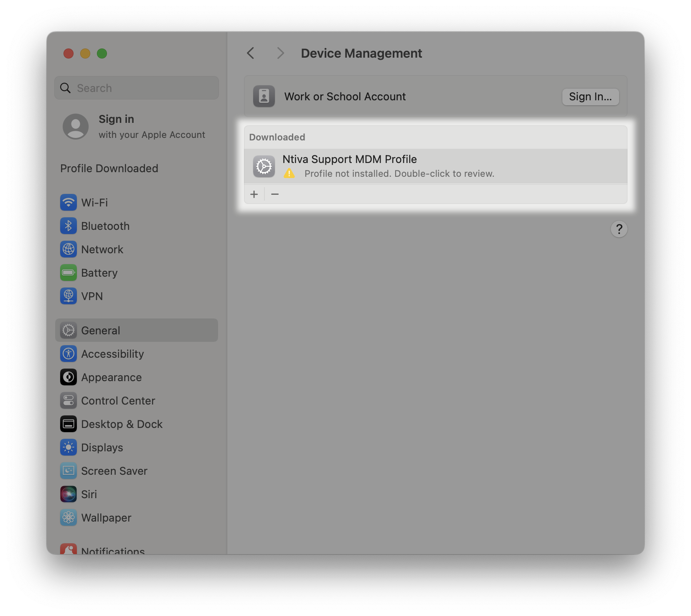The height and width of the screenshot is (616, 691).
Task: Focus the Search field
Action: (x=137, y=88)
